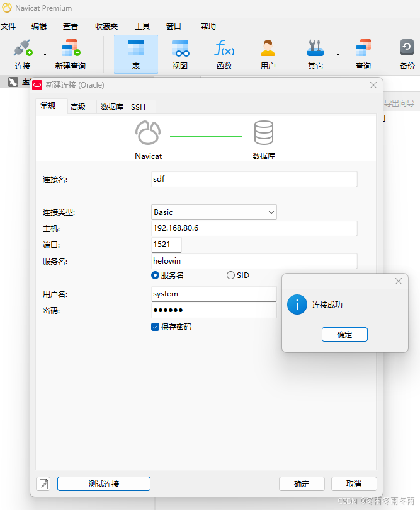420x510 pixels.
Task: Open the 帮助 menu
Action: pyautogui.click(x=208, y=26)
